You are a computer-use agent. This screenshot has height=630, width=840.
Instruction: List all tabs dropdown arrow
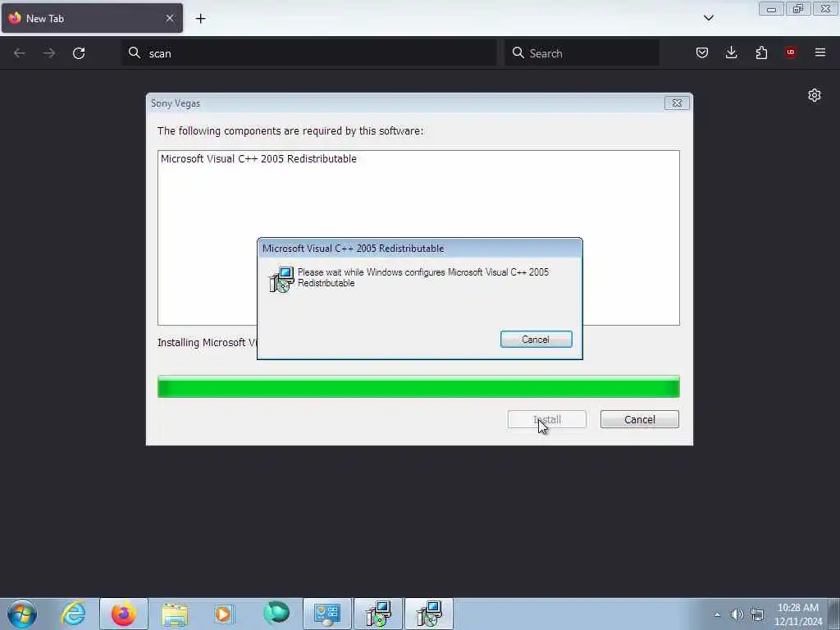click(708, 18)
